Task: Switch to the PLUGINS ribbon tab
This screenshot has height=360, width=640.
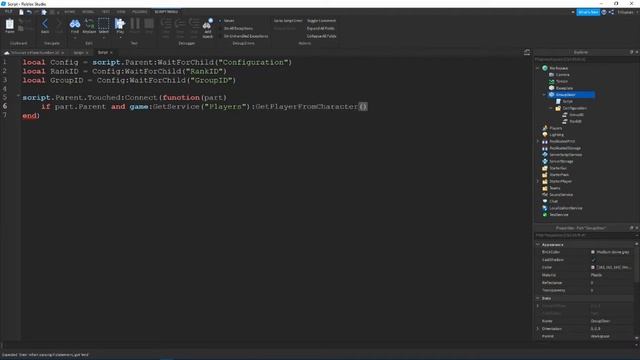Action: click(x=139, y=12)
